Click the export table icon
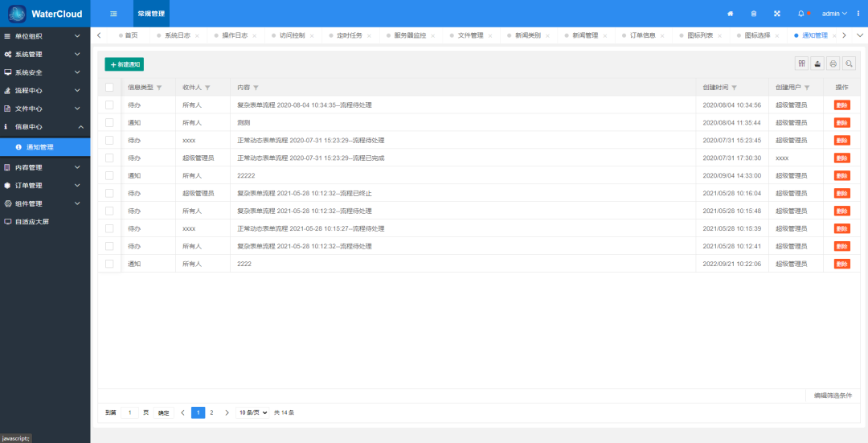 click(817, 64)
